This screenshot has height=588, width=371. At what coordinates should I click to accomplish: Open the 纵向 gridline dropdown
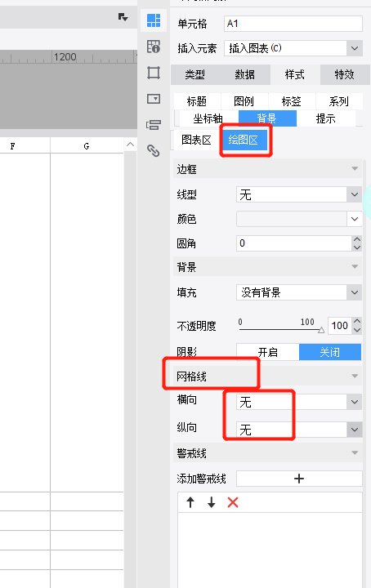(x=355, y=430)
